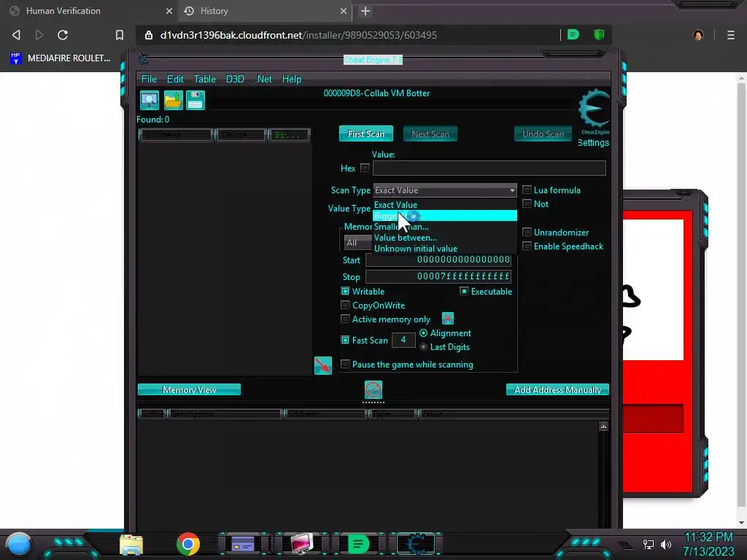Screen dimensions: 747x560
Task: Click the green chat extension icon
Action: coord(573,34)
